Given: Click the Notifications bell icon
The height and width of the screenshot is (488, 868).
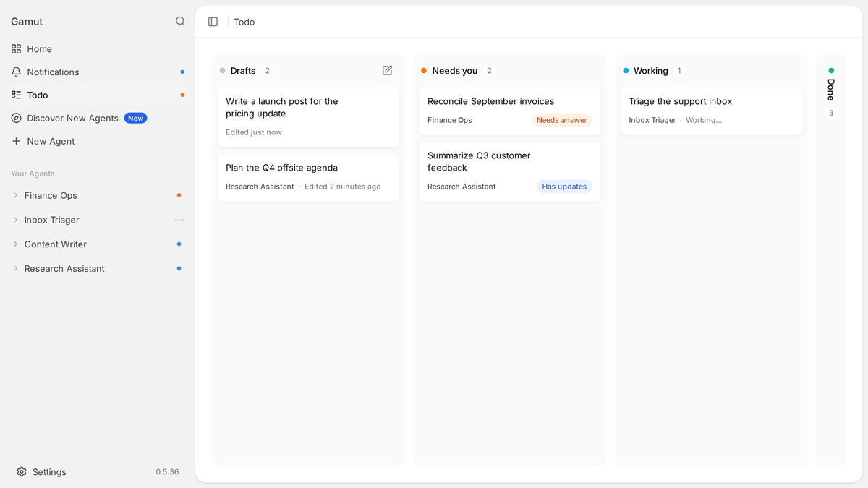Looking at the screenshot, I should pos(16,72).
